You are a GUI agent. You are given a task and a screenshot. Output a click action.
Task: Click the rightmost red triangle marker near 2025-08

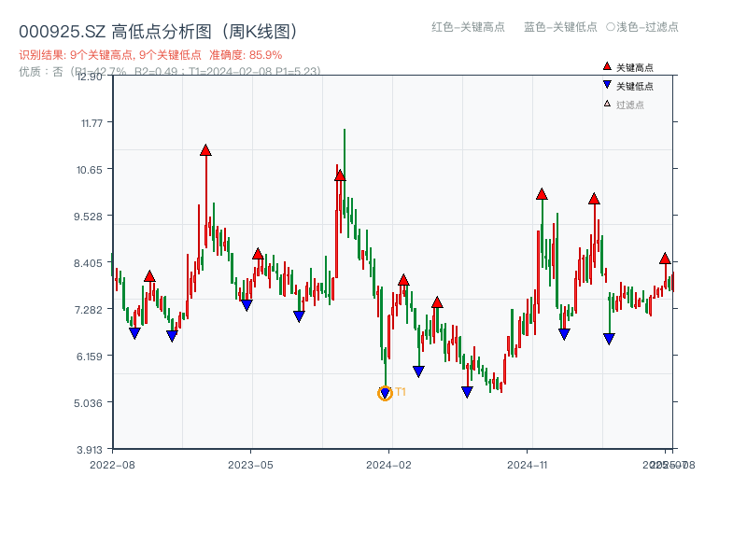click(665, 259)
